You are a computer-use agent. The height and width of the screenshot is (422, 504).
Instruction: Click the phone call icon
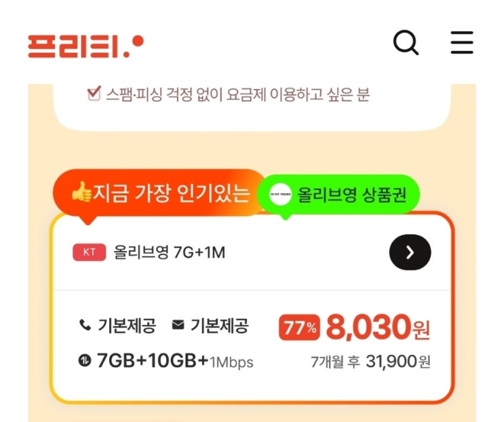point(85,325)
